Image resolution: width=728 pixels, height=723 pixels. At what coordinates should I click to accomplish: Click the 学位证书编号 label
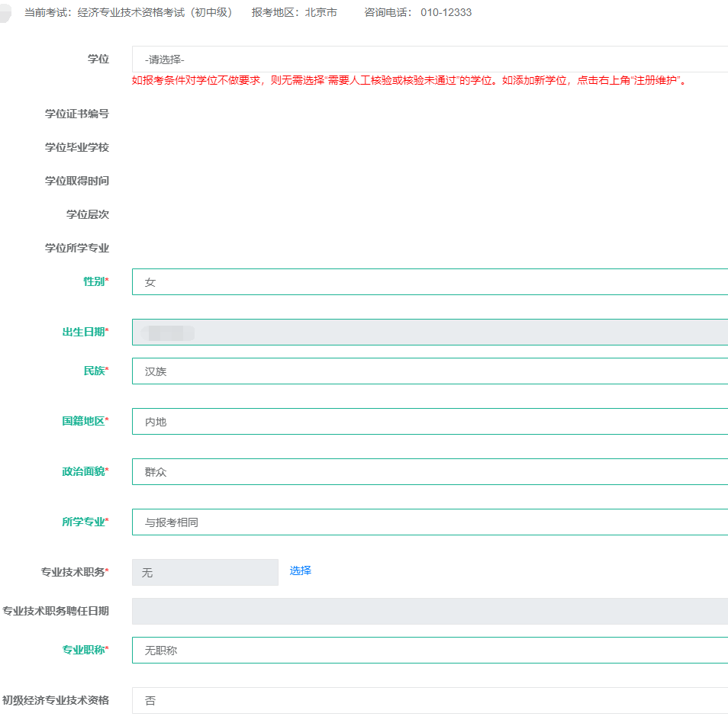[x=76, y=114]
